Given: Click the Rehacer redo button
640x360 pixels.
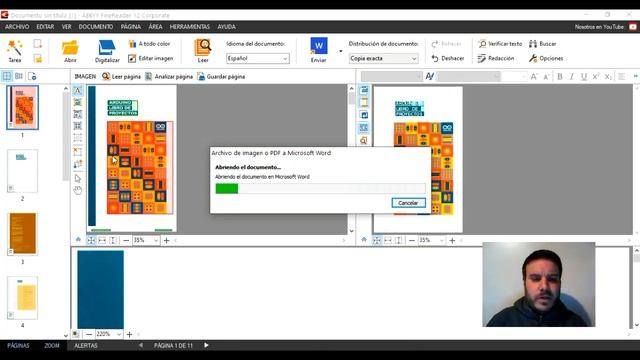Looking at the screenshot, I should [447, 44].
